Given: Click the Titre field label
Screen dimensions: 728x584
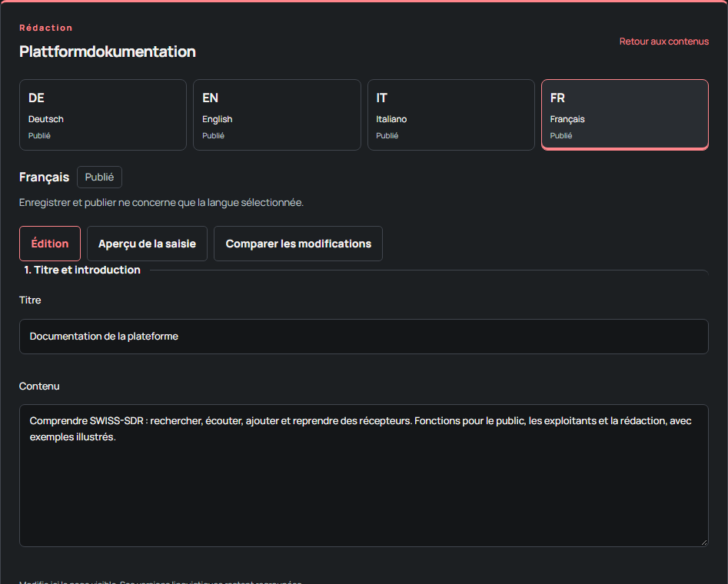Looking at the screenshot, I should 30,300.
